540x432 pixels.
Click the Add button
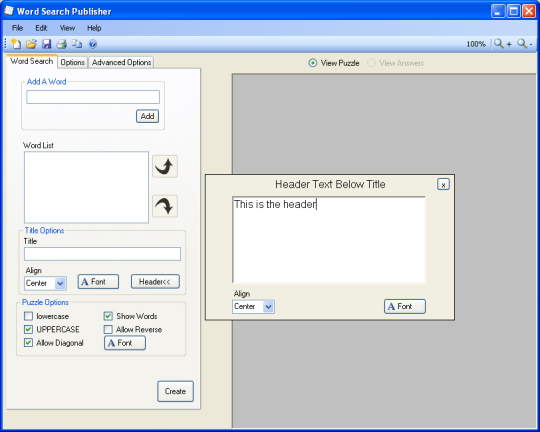coord(147,116)
